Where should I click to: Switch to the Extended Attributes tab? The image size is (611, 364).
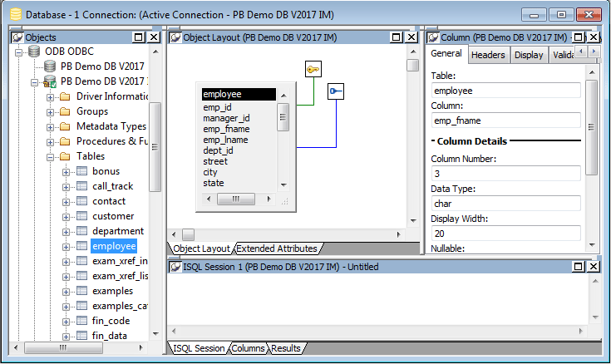pyautogui.click(x=276, y=248)
